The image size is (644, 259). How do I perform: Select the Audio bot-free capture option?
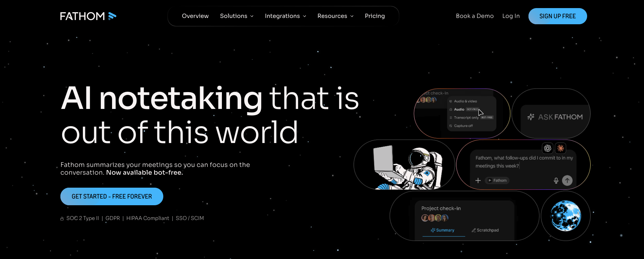pos(464,109)
